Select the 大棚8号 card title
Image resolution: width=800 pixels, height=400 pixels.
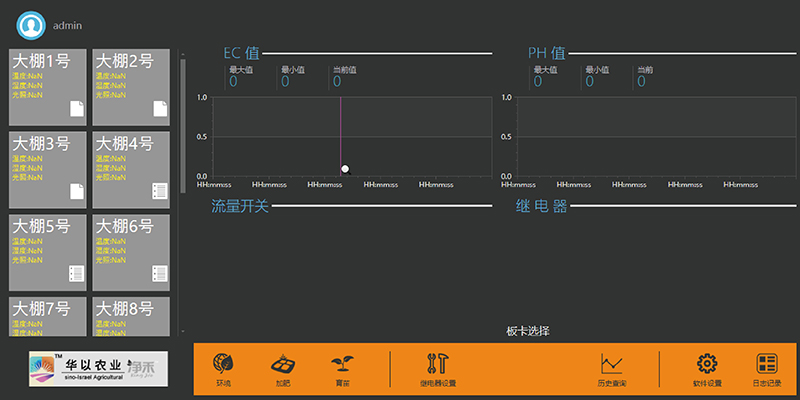point(124,309)
